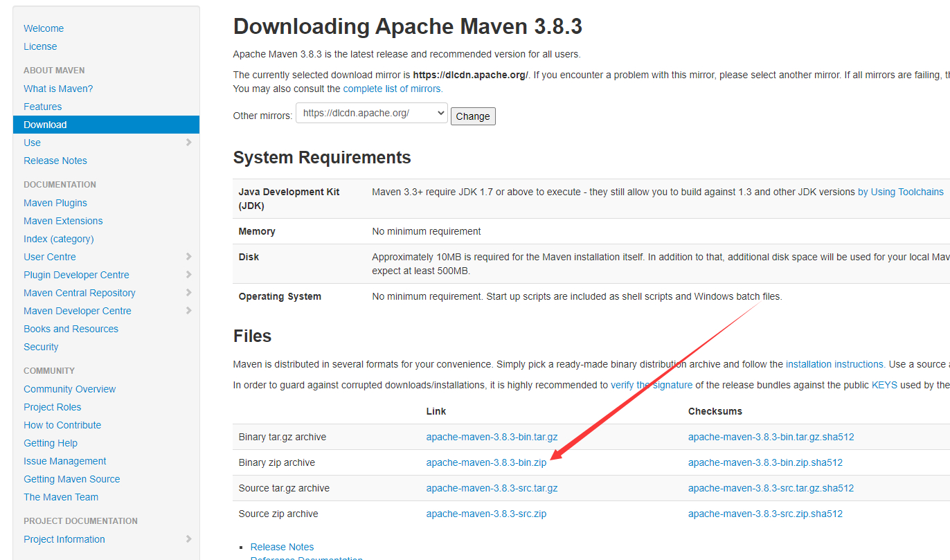Image resolution: width=950 pixels, height=560 pixels.
Task: Download apache-maven-3.8.3-src.tar.gz
Action: point(492,488)
